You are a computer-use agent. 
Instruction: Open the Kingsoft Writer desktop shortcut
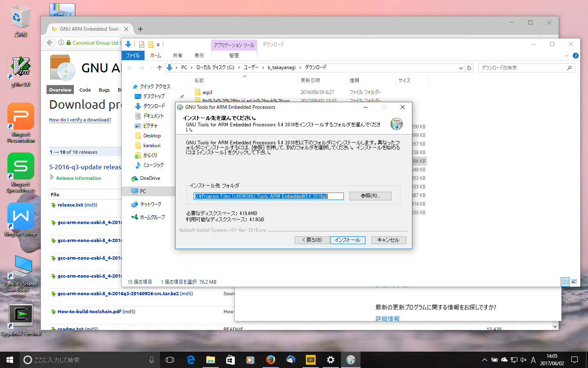tap(20, 219)
